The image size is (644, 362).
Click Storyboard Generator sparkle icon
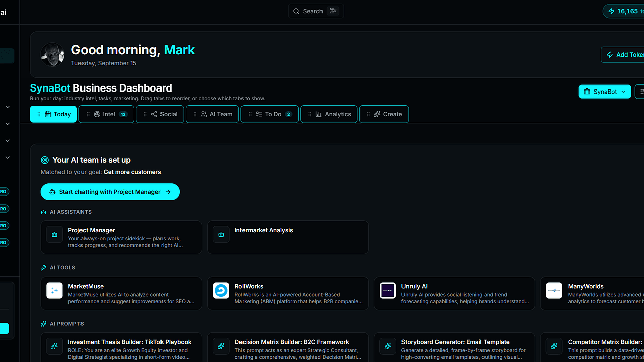click(387, 346)
